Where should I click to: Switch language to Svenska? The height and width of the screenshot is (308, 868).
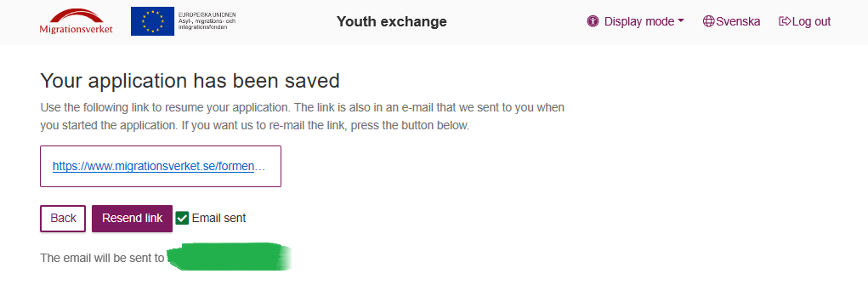click(731, 21)
